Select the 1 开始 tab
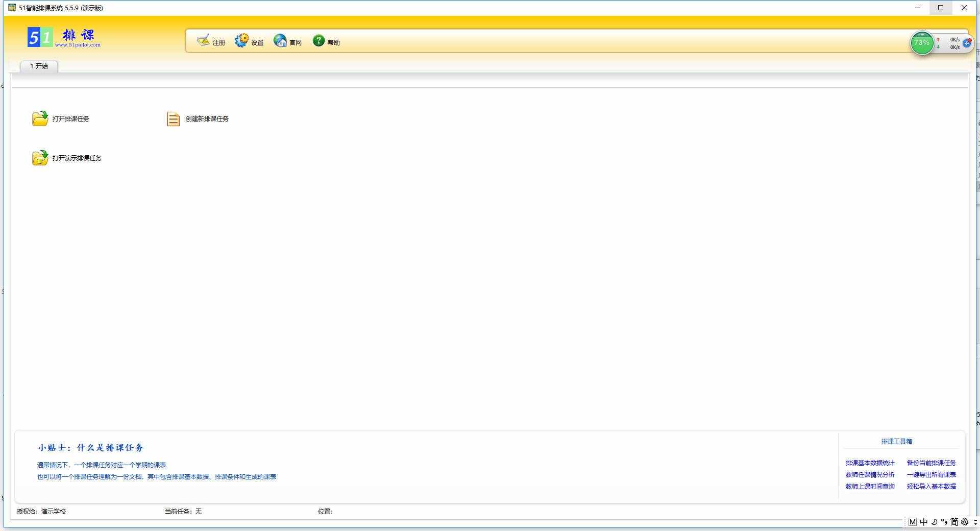 [x=39, y=66]
